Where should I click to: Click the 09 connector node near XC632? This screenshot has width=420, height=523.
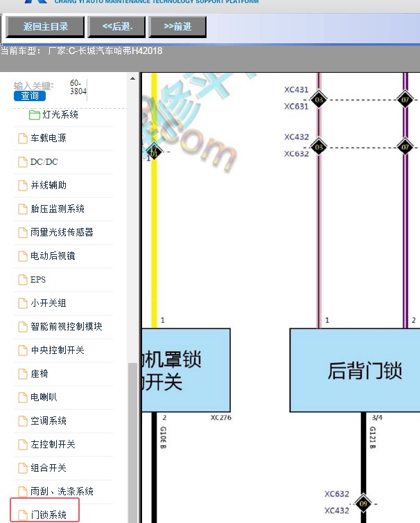363,504
